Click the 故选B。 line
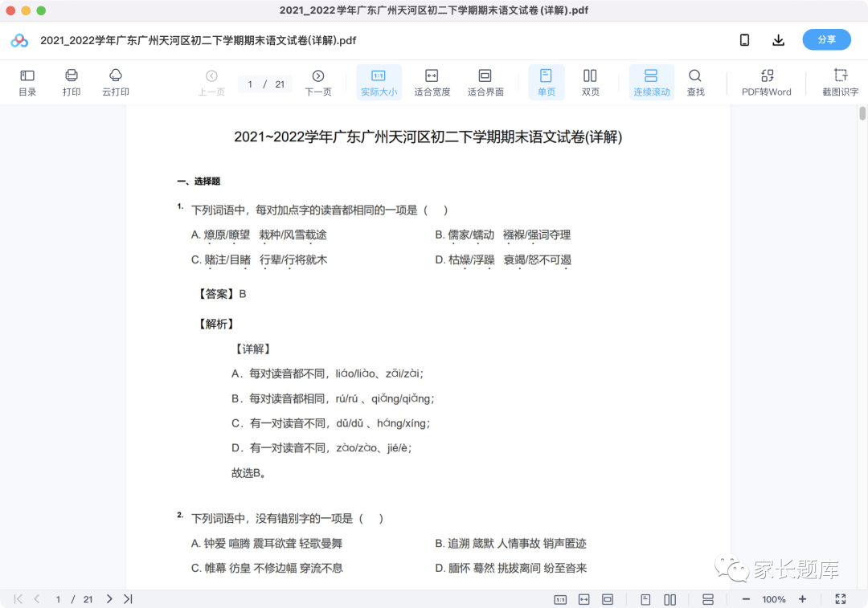The image size is (868, 608). 248,473
